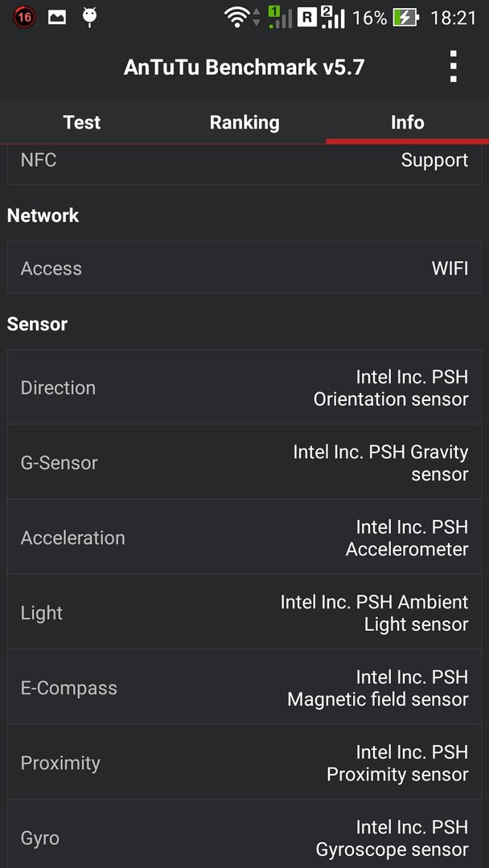Tap the Android debug notification icon
This screenshot has width=489, height=868.
pyautogui.click(x=89, y=17)
